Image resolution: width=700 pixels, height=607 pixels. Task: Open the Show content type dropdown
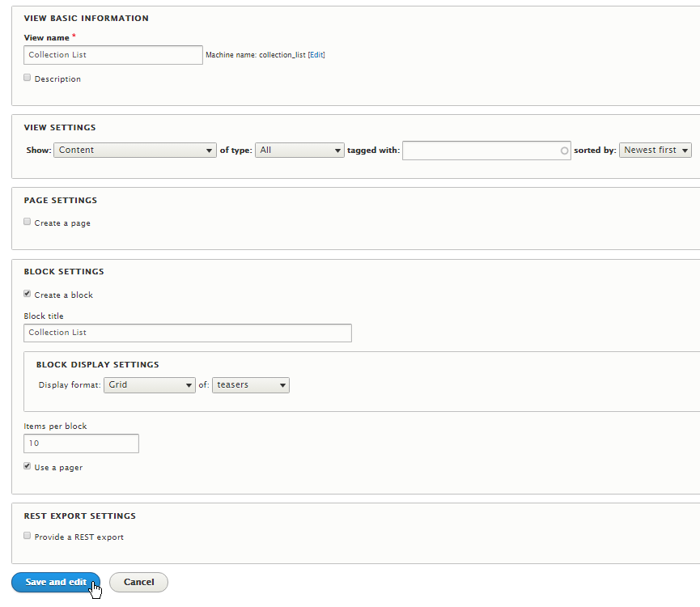[x=134, y=150]
